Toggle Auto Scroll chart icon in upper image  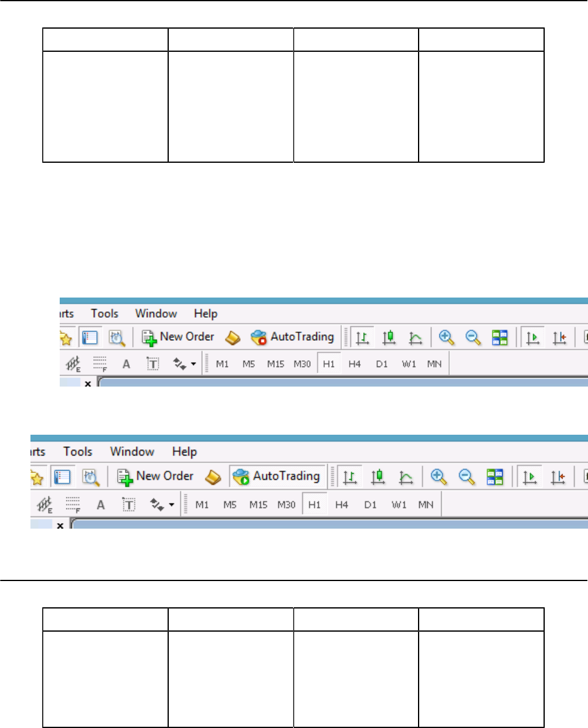click(533, 338)
